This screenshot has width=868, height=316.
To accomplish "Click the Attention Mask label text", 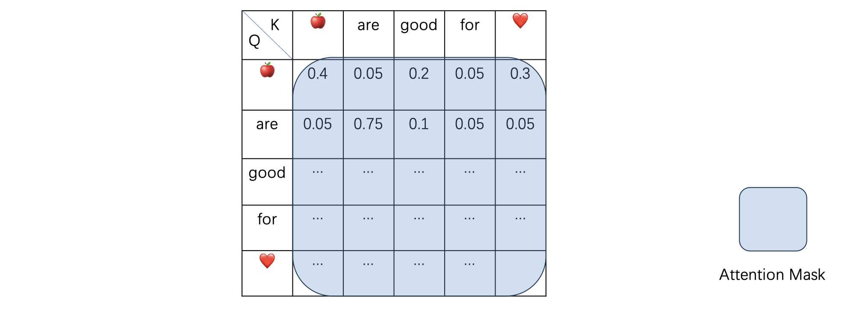I will click(772, 275).
